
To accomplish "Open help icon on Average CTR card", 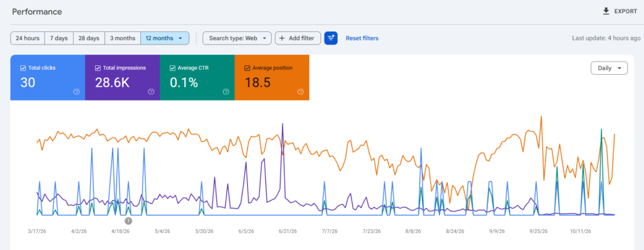I will coord(226,92).
